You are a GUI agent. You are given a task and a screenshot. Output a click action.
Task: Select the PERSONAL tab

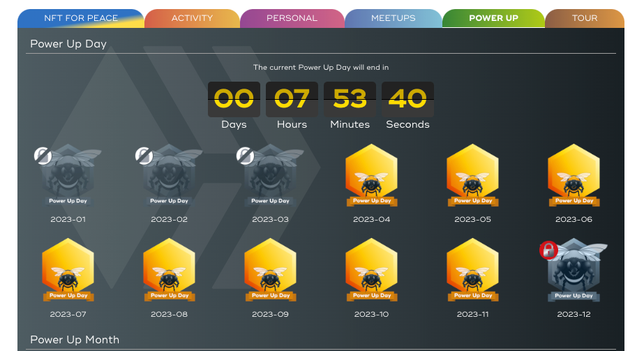coord(292,18)
